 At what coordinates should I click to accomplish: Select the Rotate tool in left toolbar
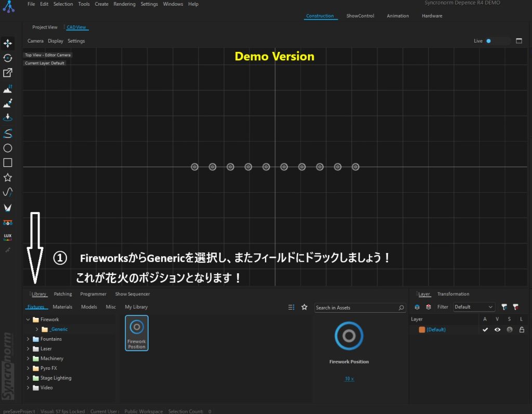tap(8, 58)
